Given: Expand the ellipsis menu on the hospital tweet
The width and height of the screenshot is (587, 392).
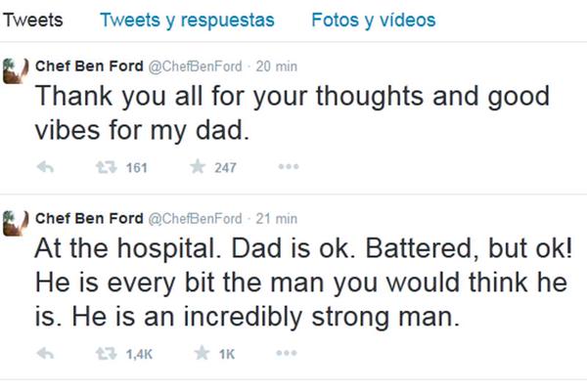Looking at the screenshot, I should pyautogui.click(x=288, y=353).
